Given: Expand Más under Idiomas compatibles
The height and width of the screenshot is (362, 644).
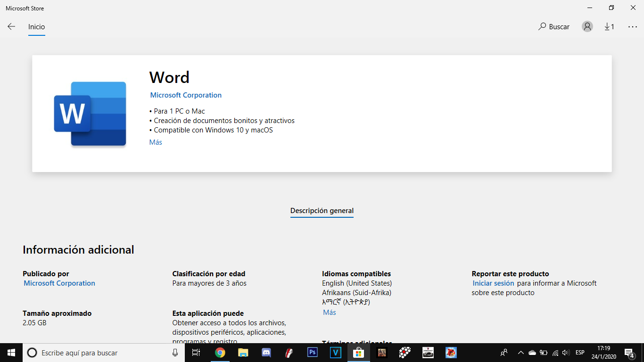Looking at the screenshot, I should (330, 313).
